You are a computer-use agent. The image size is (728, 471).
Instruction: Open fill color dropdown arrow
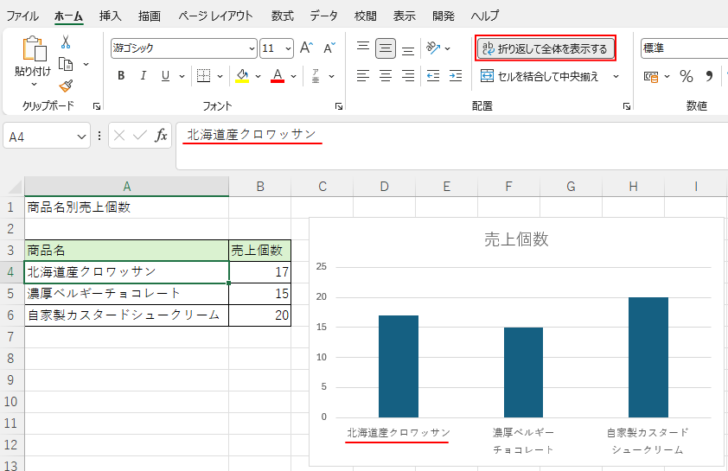click(x=258, y=76)
